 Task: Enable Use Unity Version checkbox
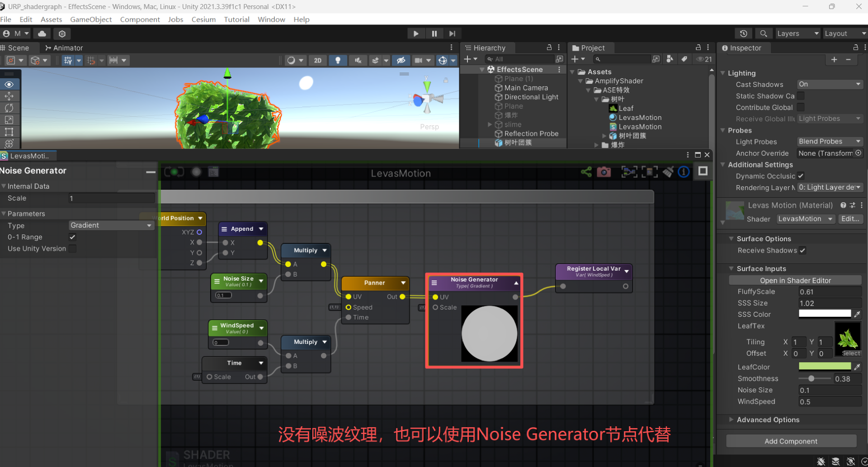72,248
